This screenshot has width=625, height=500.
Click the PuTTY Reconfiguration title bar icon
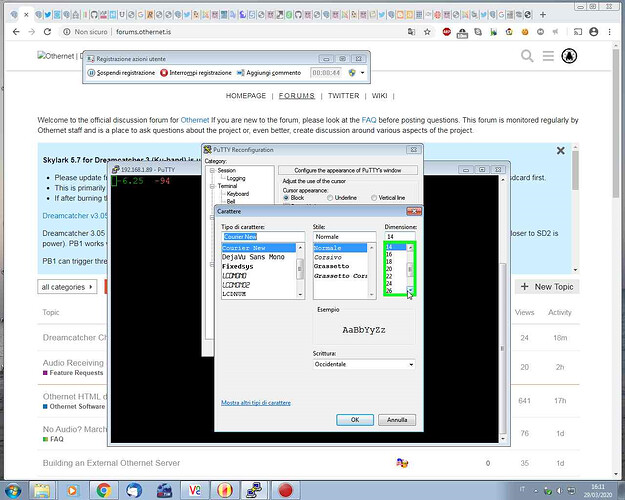pyautogui.click(x=207, y=150)
